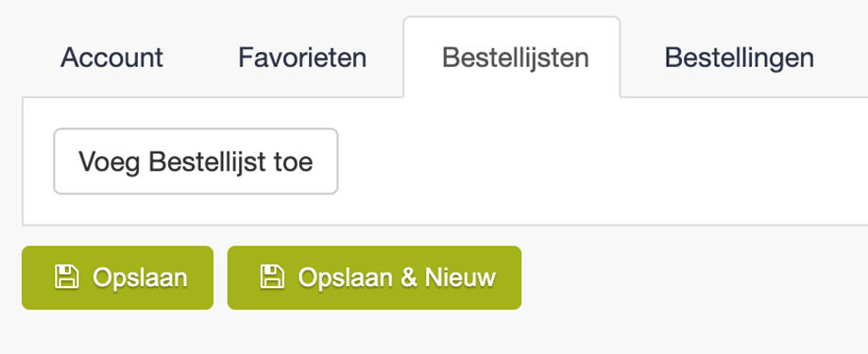
Task: Select the white Voeg Bestellijst toe button
Action: (196, 161)
